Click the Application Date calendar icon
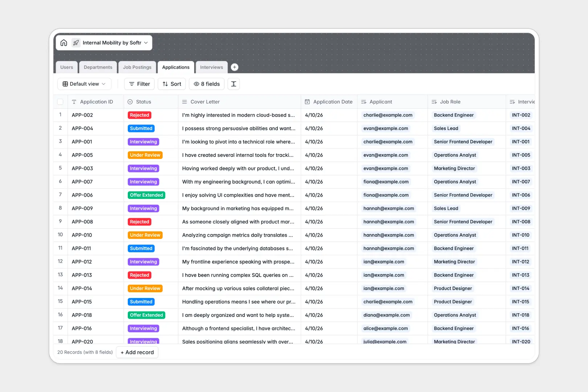588x392 pixels. pyautogui.click(x=308, y=102)
